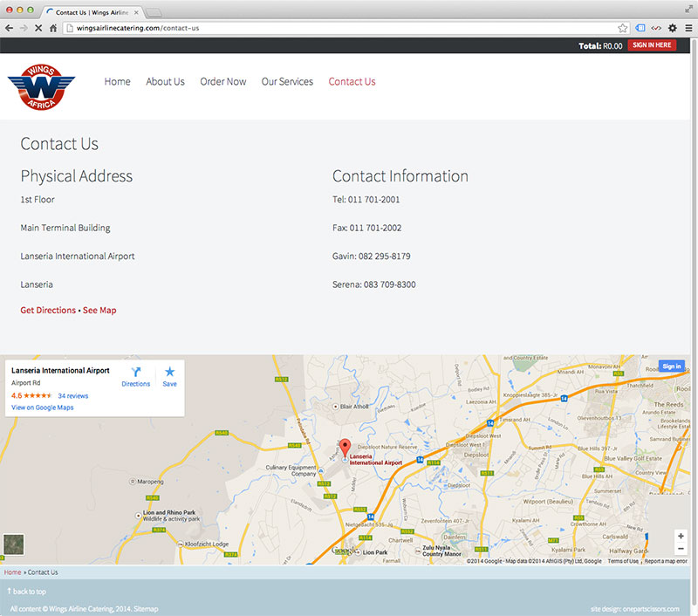Open the 34 reviews link
698x616 pixels.
[x=73, y=395]
